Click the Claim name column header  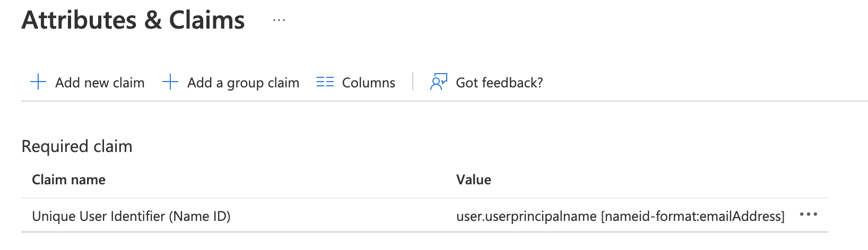click(68, 180)
